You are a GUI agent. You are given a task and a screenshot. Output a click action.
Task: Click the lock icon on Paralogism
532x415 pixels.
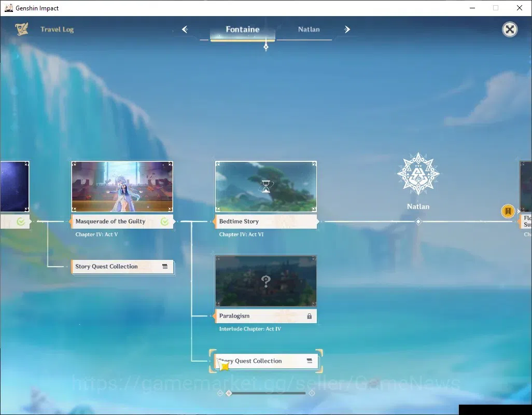point(310,316)
